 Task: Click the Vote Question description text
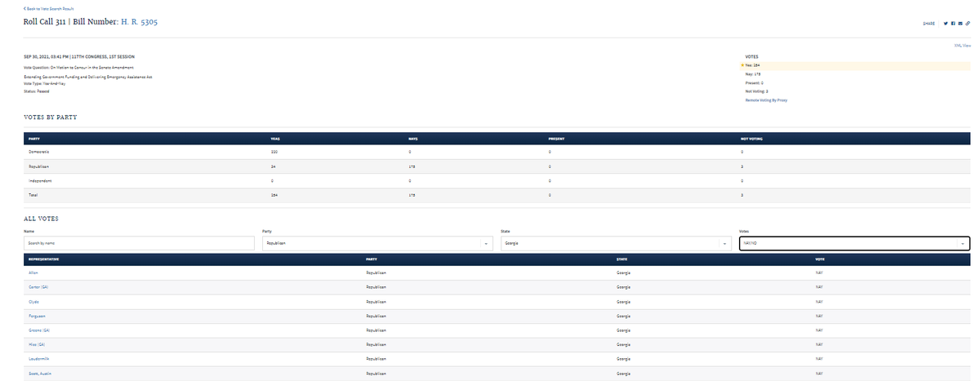(x=78, y=66)
